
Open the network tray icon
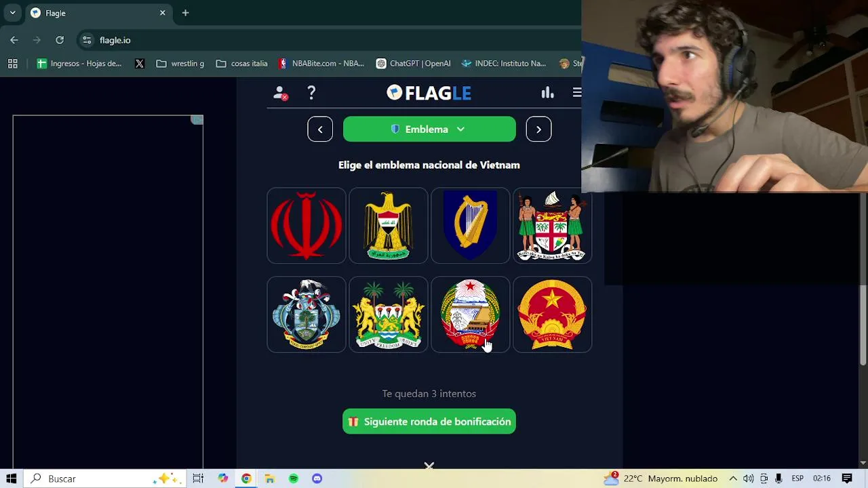point(764,479)
